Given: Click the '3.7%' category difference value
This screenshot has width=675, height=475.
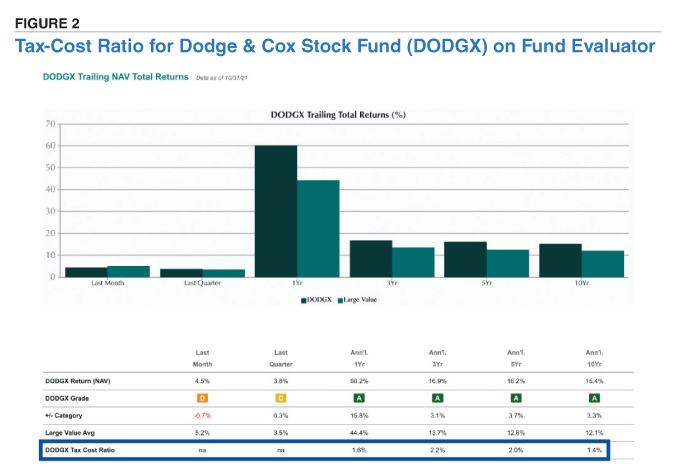Looking at the screenshot, I should (516, 416).
